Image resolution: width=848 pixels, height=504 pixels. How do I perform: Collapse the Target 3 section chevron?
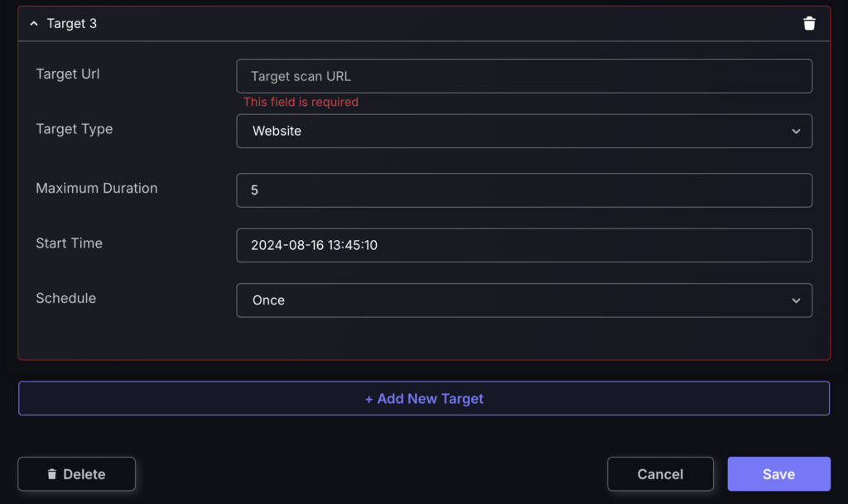[x=34, y=23]
